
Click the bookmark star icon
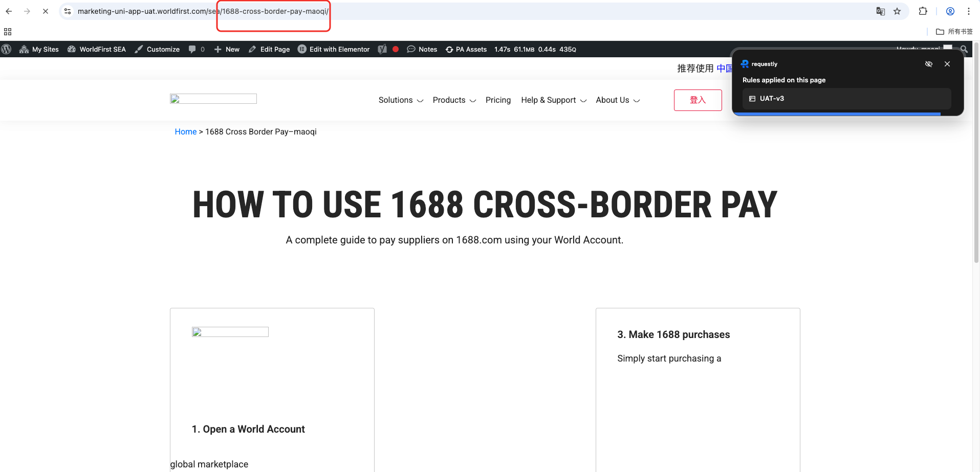click(x=897, y=11)
